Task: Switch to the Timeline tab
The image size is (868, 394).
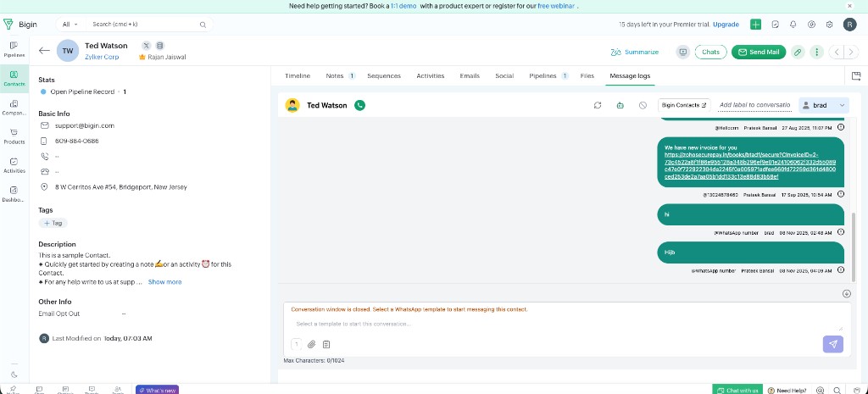Action: (x=298, y=75)
